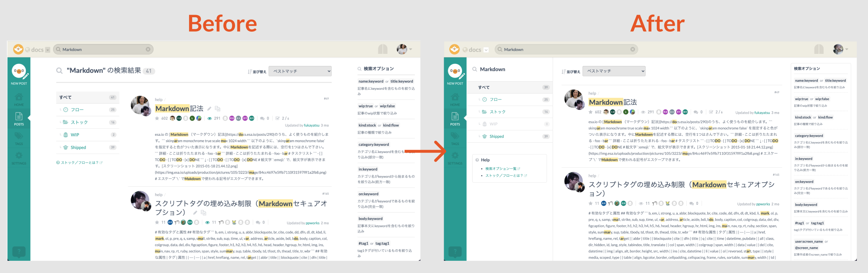Click Markdown search field in Before header
The image size is (868, 273).
[103, 49]
